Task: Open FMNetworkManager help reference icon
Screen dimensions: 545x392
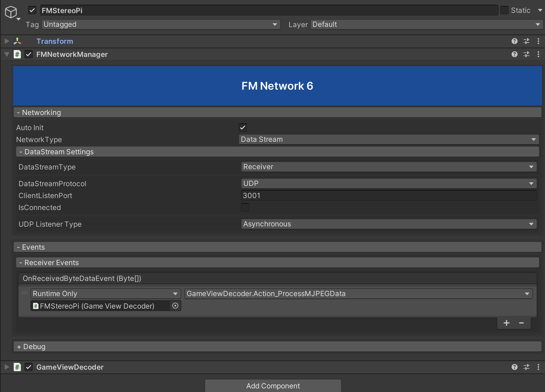Action: pyautogui.click(x=514, y=54)
